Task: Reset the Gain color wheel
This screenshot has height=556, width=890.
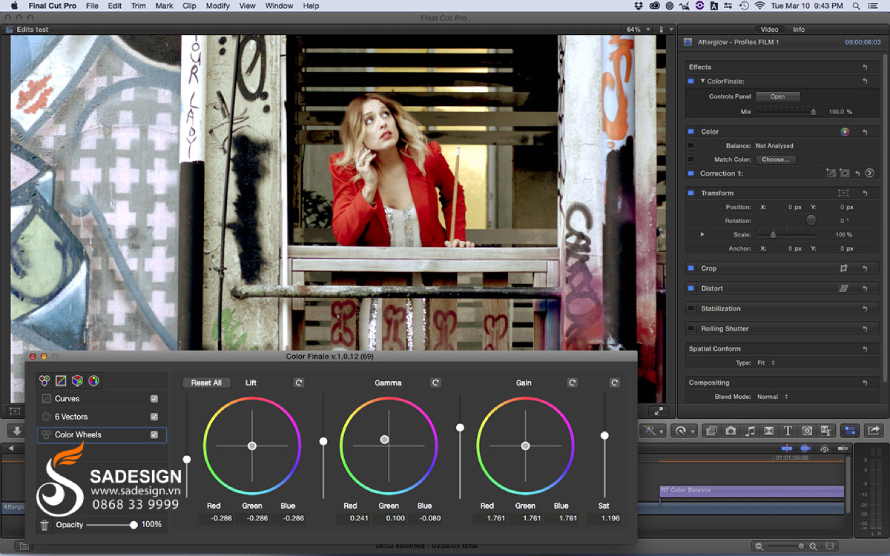Action: pyautogui.click(x=572, y=383)
